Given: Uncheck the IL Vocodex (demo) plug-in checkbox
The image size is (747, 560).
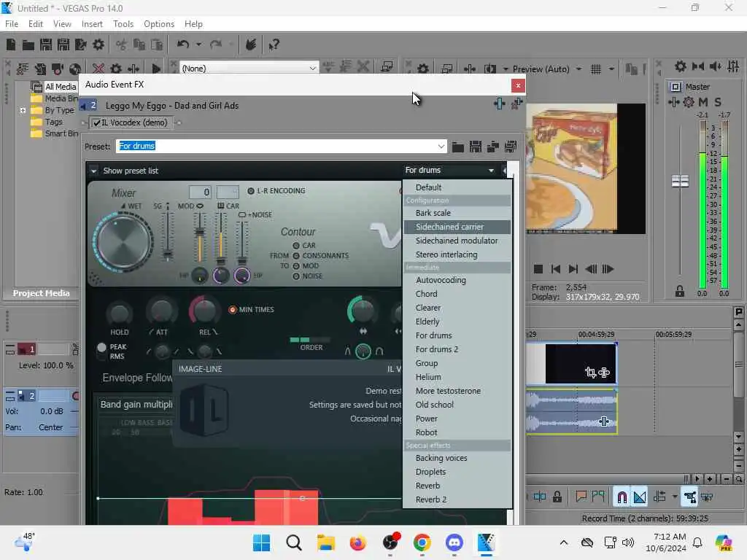Looking at the screenshot, I should [x=97, y=122].
